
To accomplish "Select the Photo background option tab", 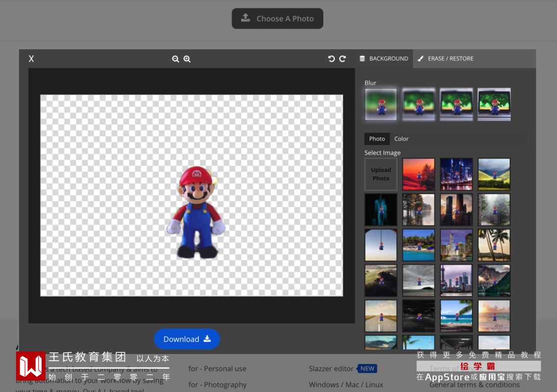I will [377, 139].
